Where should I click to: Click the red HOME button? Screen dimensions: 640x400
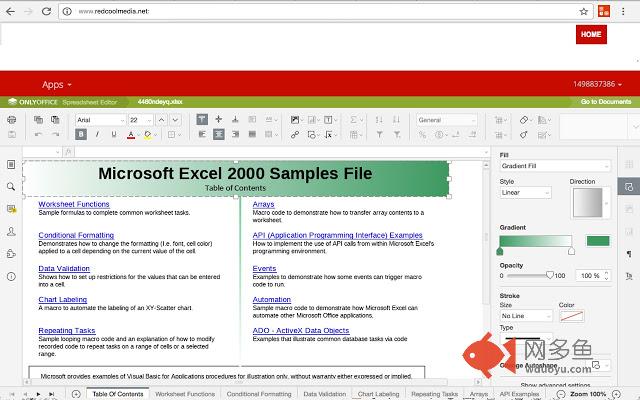tap(591, 34)
